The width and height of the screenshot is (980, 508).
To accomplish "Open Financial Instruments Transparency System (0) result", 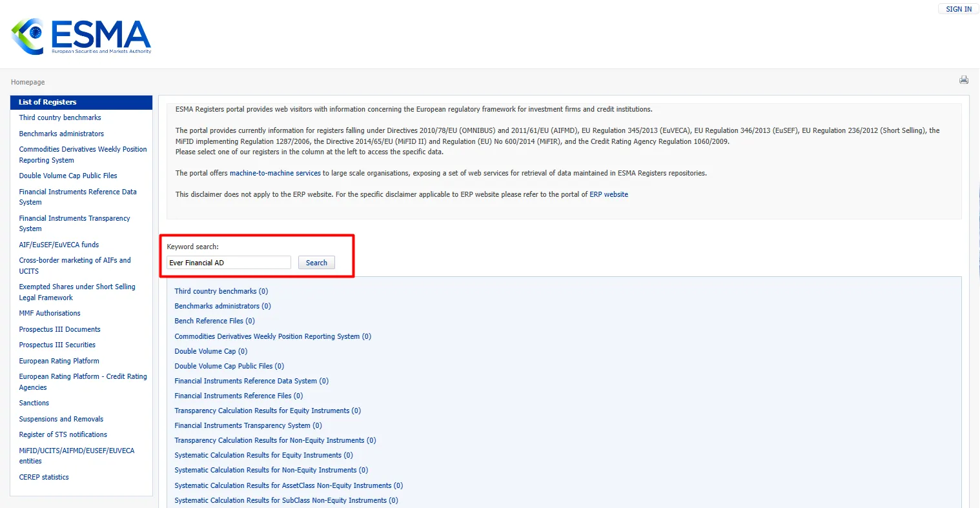I will point(249,425).
